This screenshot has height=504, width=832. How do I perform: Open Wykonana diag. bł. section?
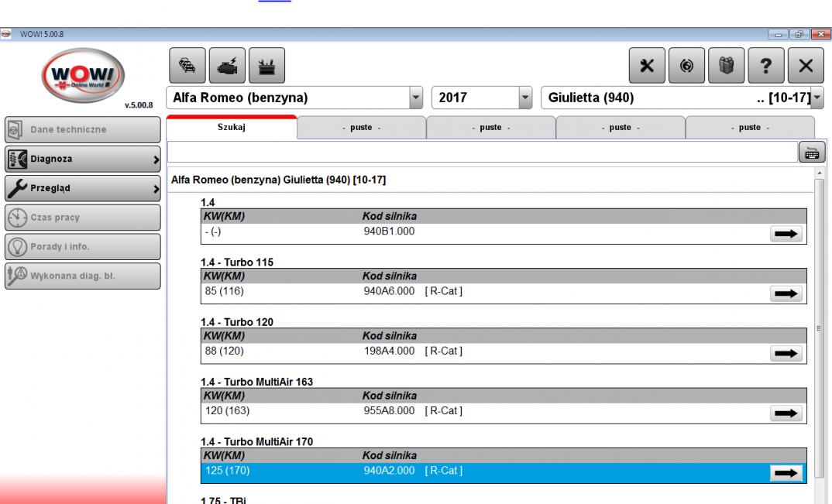click(83, 276)
